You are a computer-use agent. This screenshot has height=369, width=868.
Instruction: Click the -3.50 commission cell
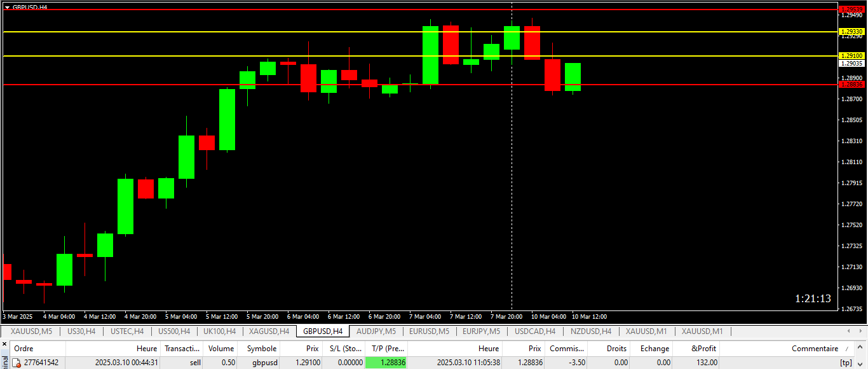(577, 363)
